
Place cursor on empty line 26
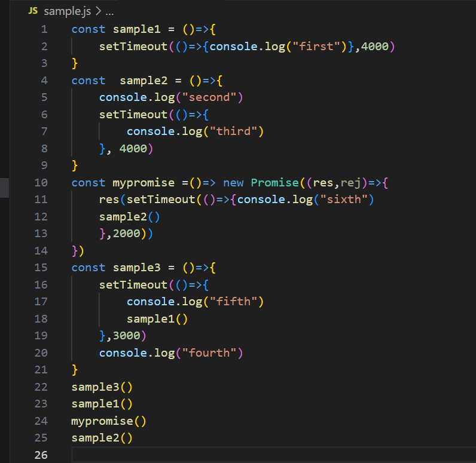(x=273, y=455)
